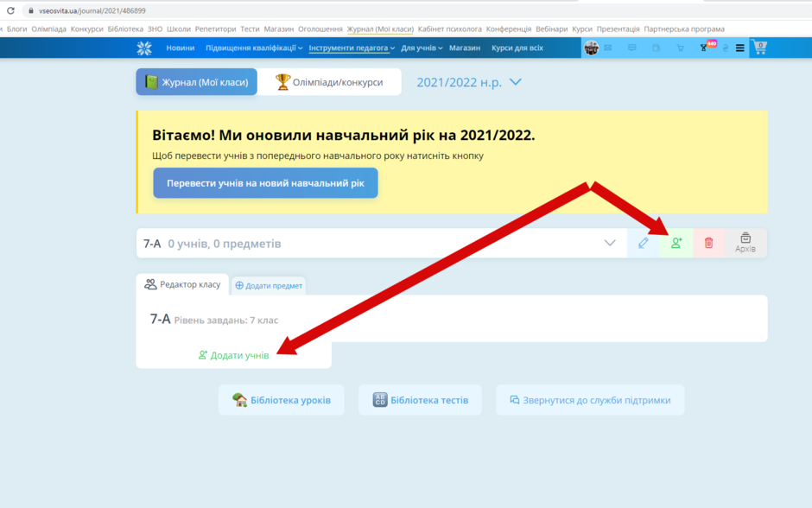Open Олімпіада in top link bar

tap(48, 29)
